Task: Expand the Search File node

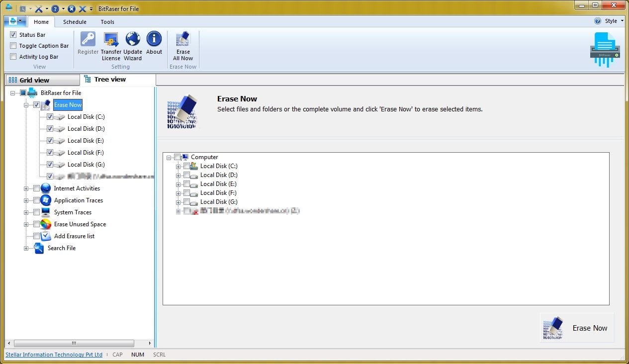Action: point(26,248)
